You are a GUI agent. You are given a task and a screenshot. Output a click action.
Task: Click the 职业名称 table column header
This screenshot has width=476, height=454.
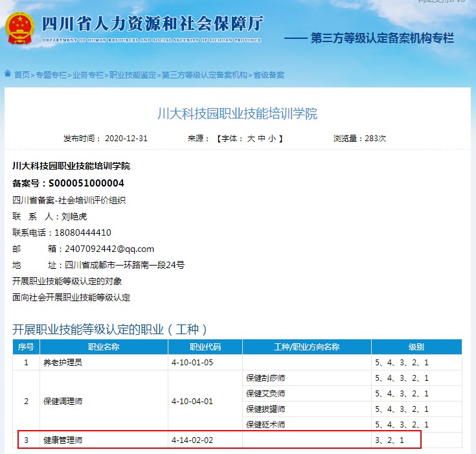pos(104,346)
